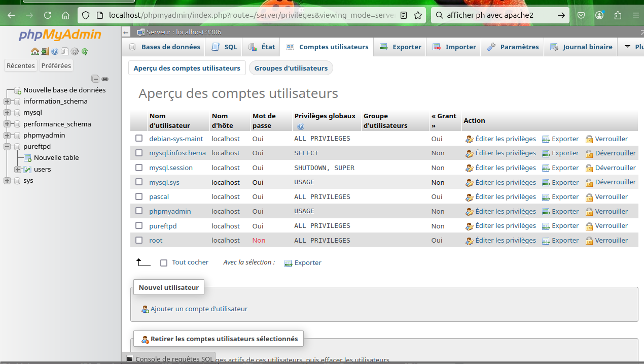Check the root user checkbox

point(139,240)
